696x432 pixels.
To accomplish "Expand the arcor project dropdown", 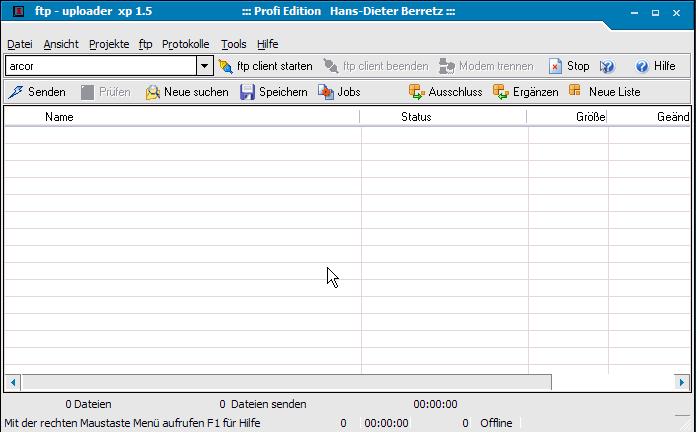I will pos(205,66).
